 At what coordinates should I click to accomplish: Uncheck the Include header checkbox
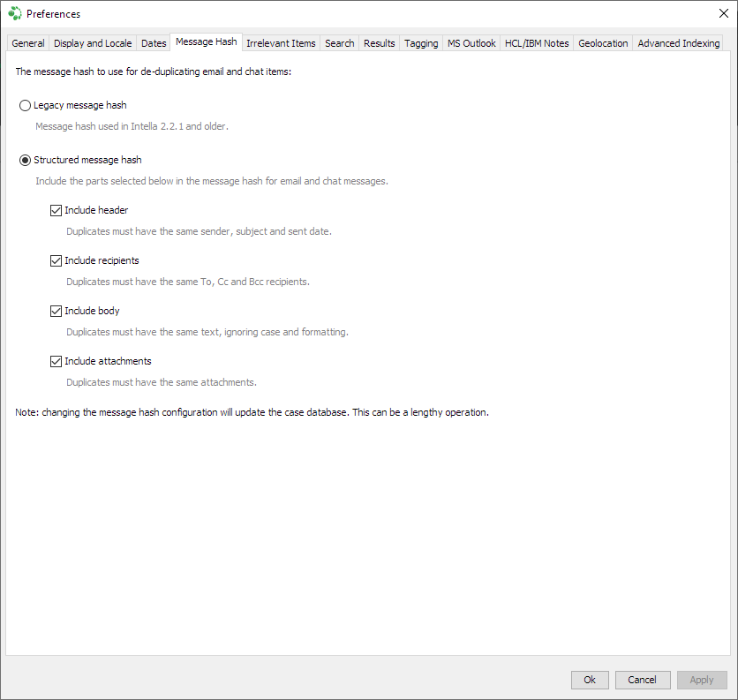click(56, 210)
